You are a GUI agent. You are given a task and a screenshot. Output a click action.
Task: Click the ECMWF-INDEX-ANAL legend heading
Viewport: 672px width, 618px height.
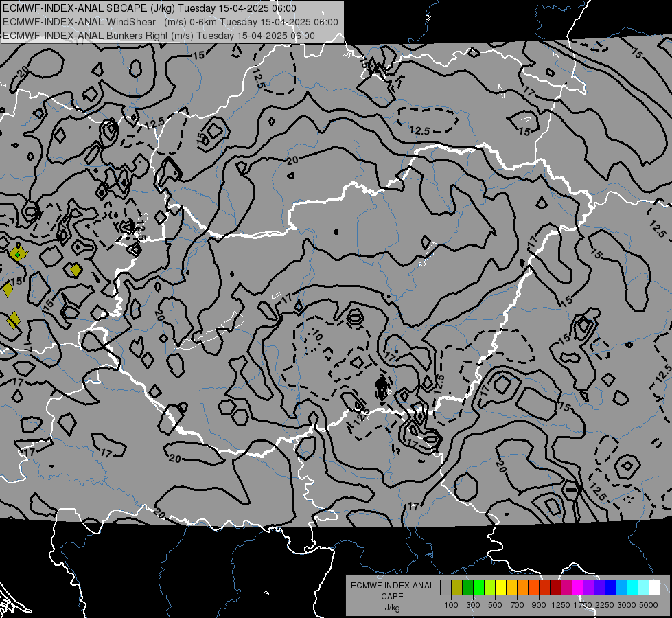(x=392, y=586)
